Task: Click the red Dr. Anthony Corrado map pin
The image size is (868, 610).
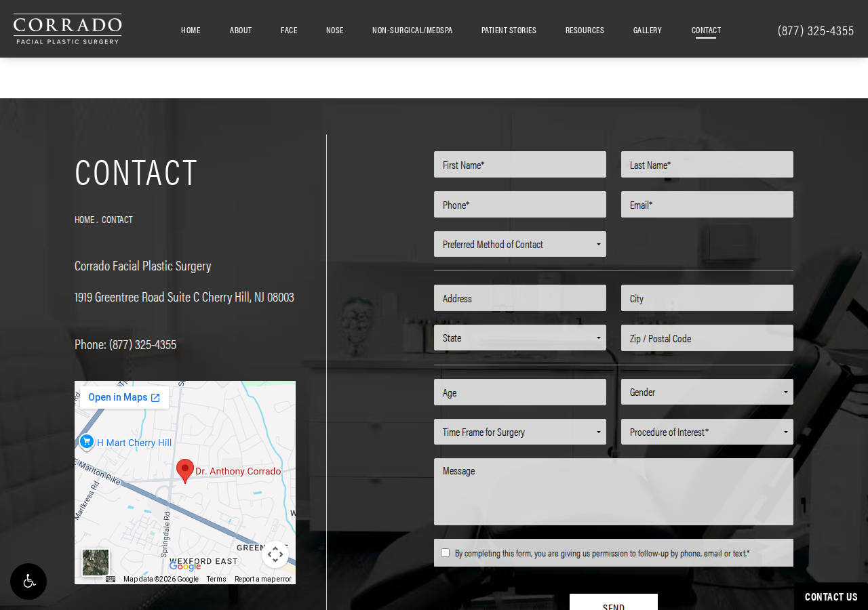Action: point(185,471)
